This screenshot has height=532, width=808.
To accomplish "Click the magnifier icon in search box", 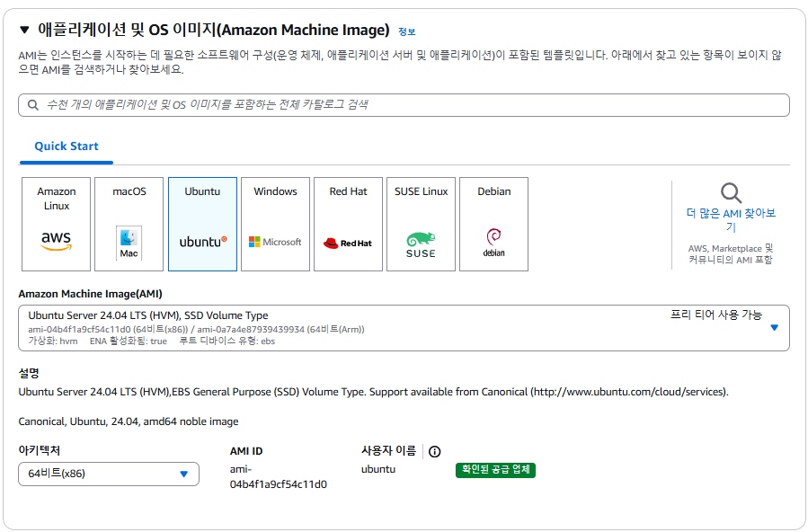I will (33, 105).
